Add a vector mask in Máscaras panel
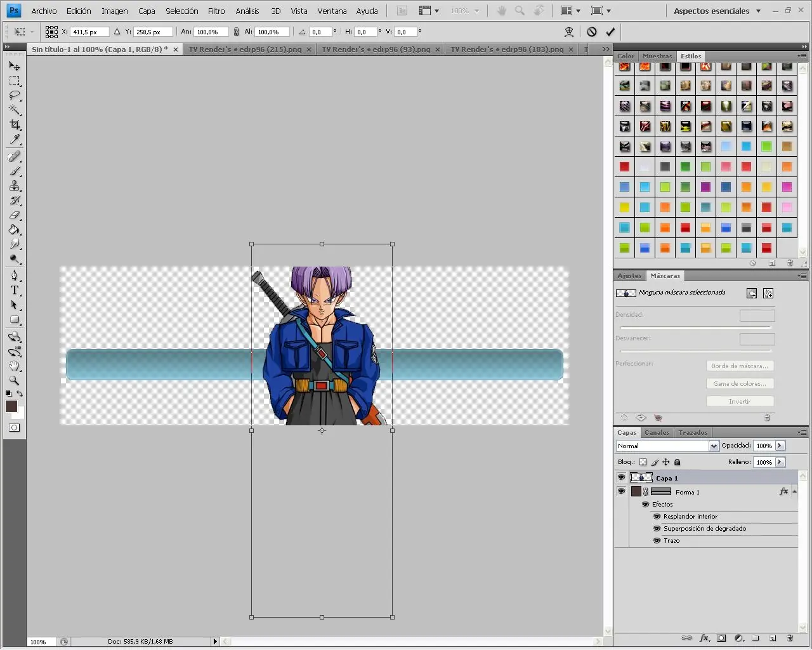This screenshot has width=812, height=650. coord(768,293)
